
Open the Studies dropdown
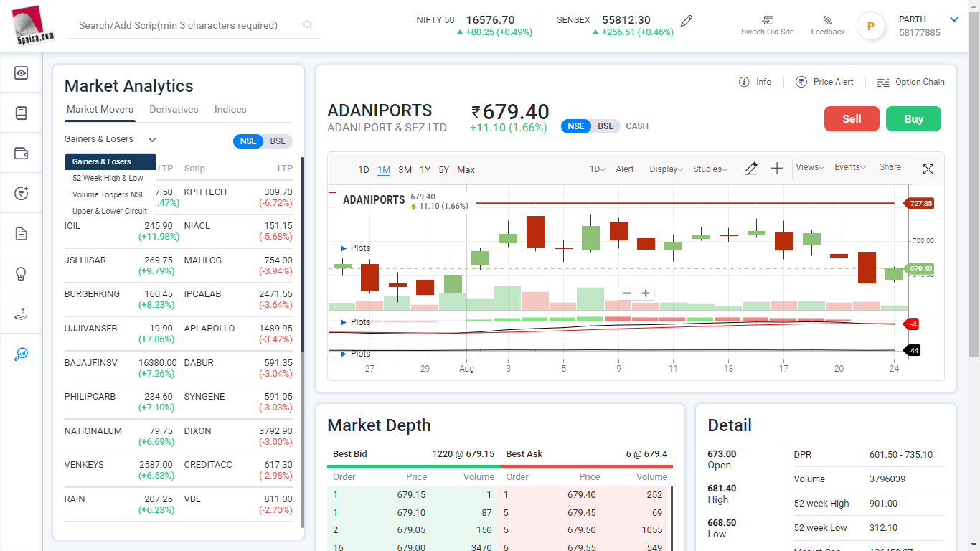click(710, 169)
